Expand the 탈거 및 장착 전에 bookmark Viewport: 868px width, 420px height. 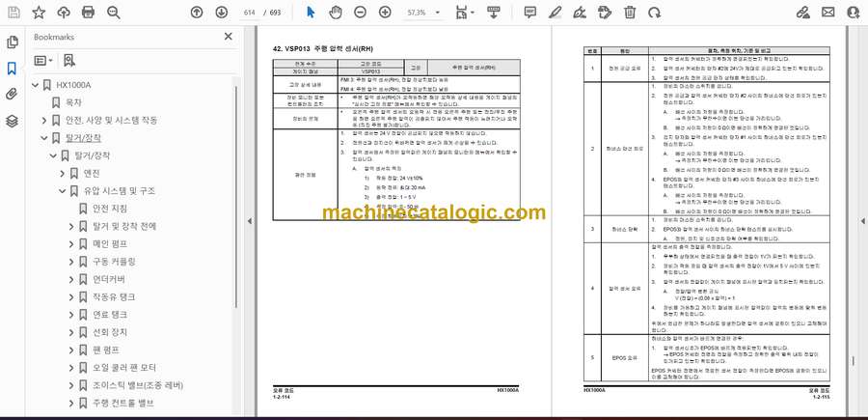[x=71, y=226]
